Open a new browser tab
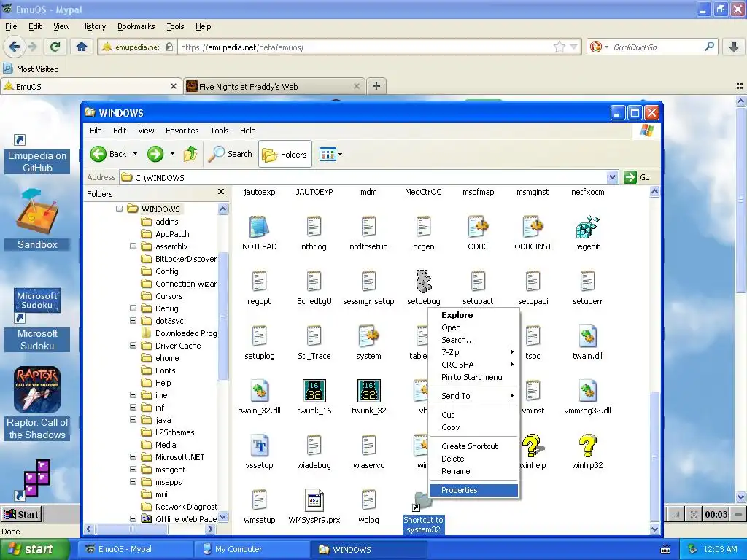The width and height of the screenshot is (747, 560). tap(376, 86)
